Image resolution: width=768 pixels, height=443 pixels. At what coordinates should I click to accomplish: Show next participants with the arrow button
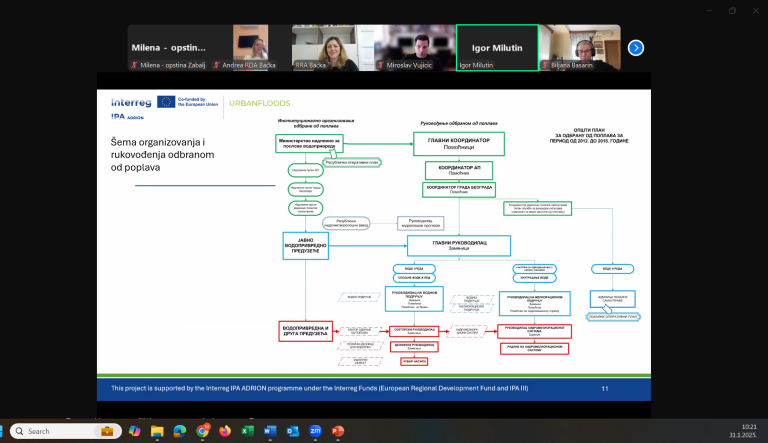tap(635, 47)
